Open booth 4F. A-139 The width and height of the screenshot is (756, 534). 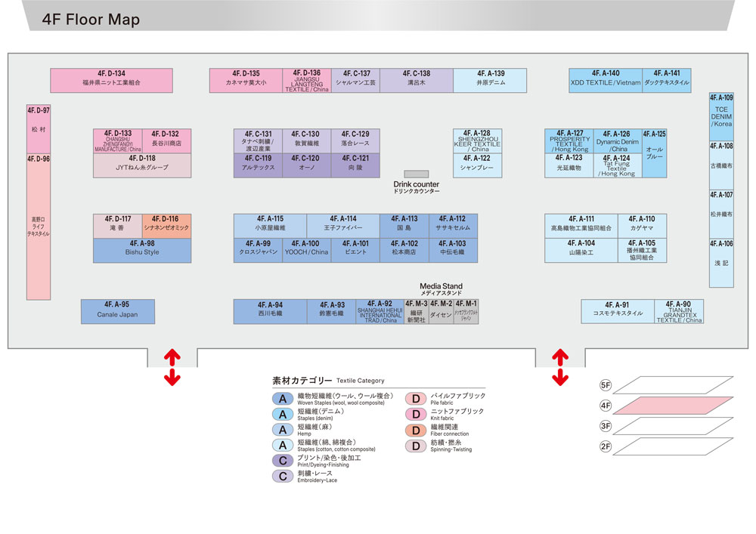(490, 80)
